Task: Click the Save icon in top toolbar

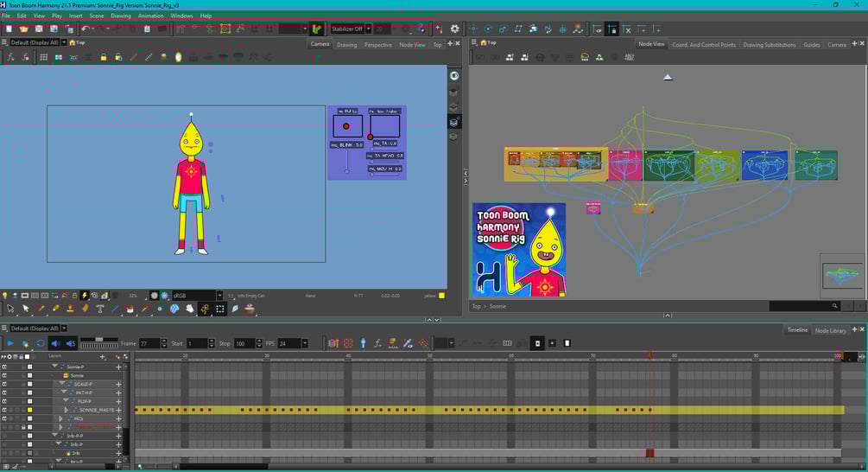Action: point(39,29)
